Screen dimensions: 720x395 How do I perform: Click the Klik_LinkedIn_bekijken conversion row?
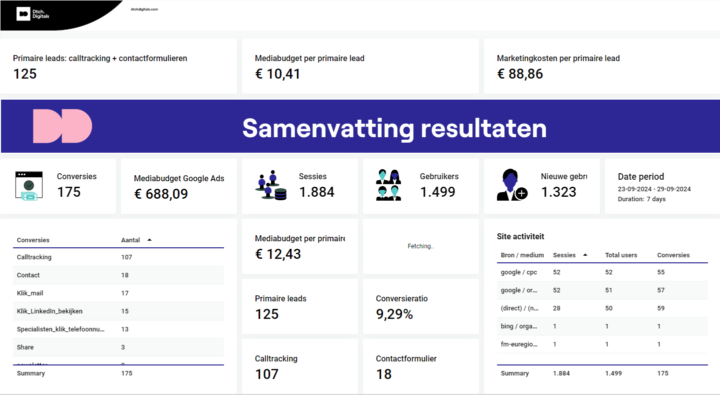click(118, 311)
